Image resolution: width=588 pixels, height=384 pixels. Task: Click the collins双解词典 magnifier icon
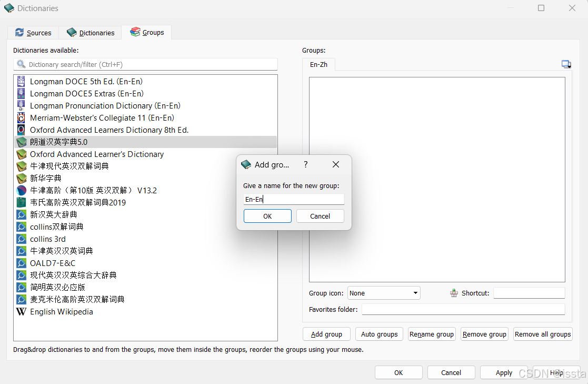22,227
